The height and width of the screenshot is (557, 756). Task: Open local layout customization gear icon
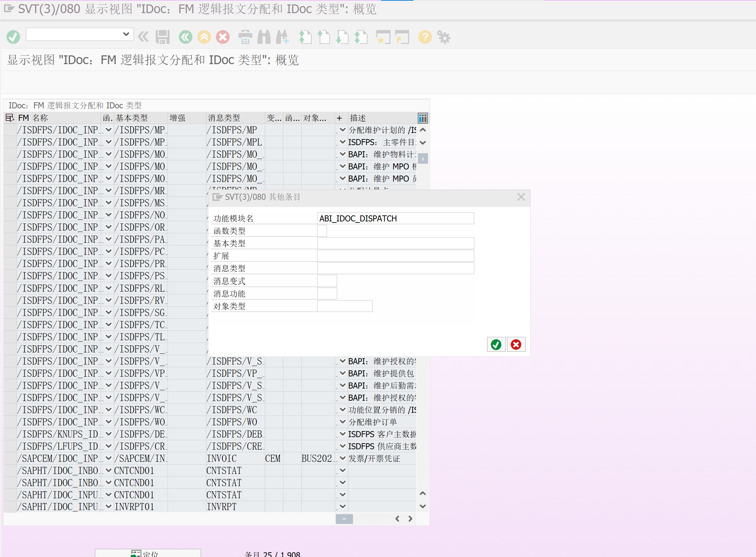(x=444, y=37)
